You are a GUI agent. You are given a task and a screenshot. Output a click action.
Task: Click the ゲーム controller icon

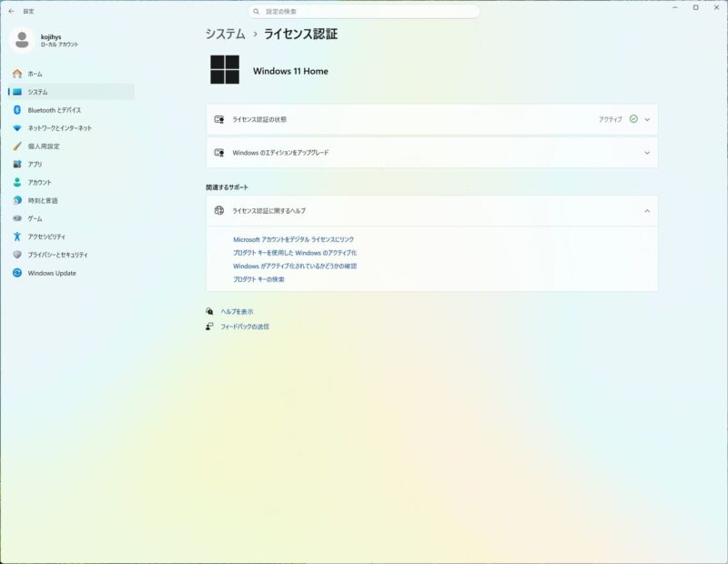click(x=17, y=218)
